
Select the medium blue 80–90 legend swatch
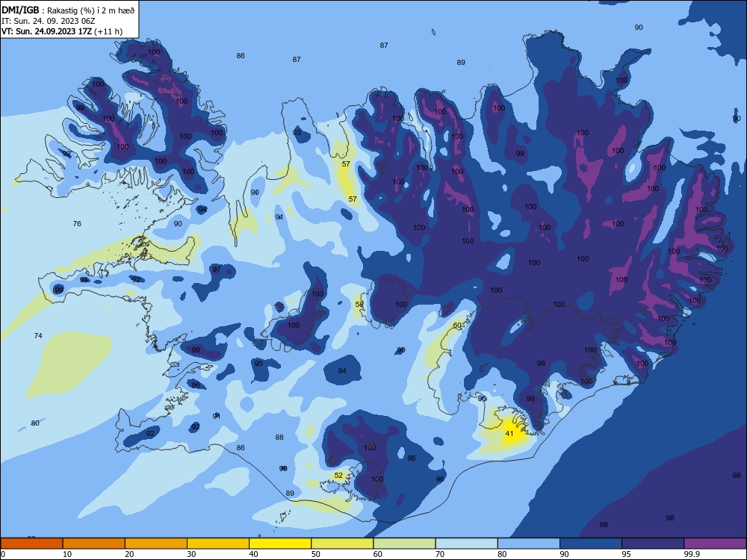(529, 544)
